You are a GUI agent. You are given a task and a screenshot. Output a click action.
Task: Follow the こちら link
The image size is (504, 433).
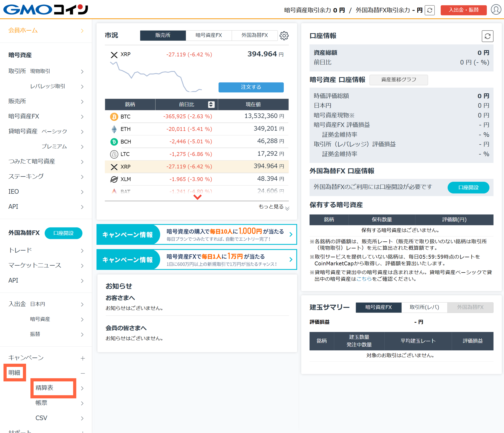[x=364, y=279]
